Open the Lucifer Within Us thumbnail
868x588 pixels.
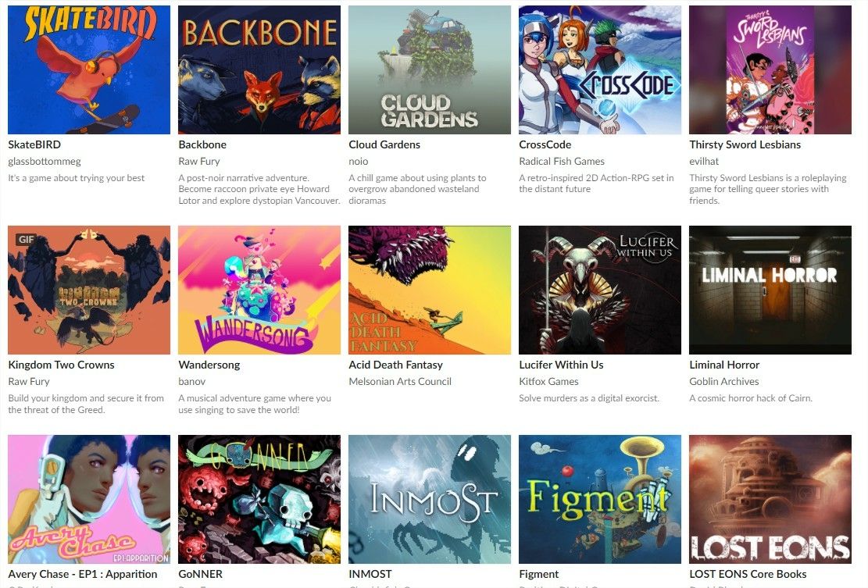point(600,290)
